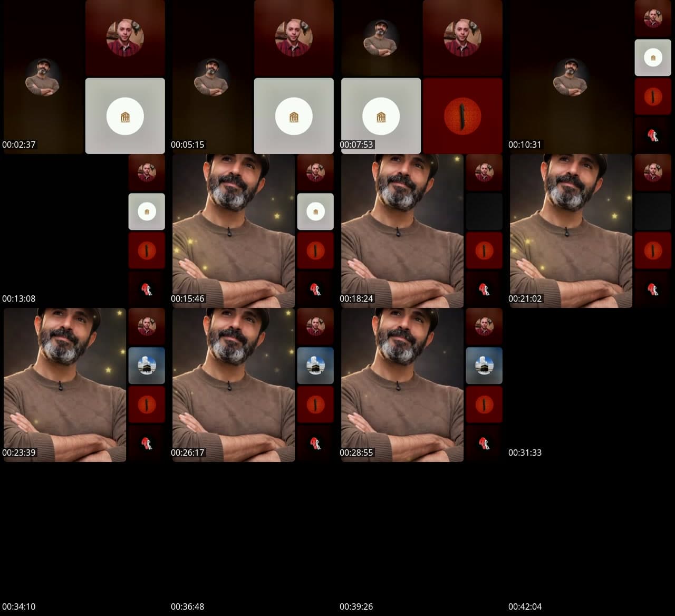The image size is (675, 616).
Task: Select the red-and-white figure icon in the 00:13:08 frame
Action: tap(147, 289)
